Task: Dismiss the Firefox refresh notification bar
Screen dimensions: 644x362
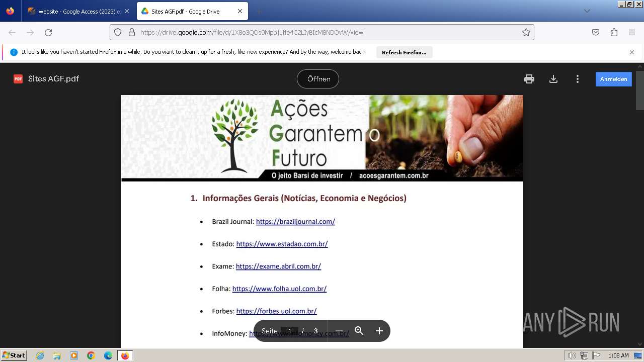Action: pyautogui.click(x=632, y=52)
